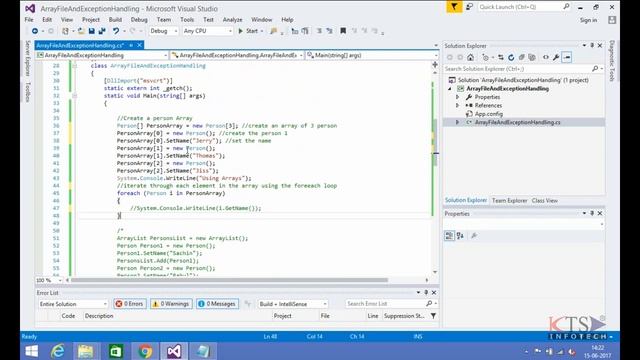
Task: Click the Property Pages wrench icon in Properties panel
Action: [x=474, y=236]
